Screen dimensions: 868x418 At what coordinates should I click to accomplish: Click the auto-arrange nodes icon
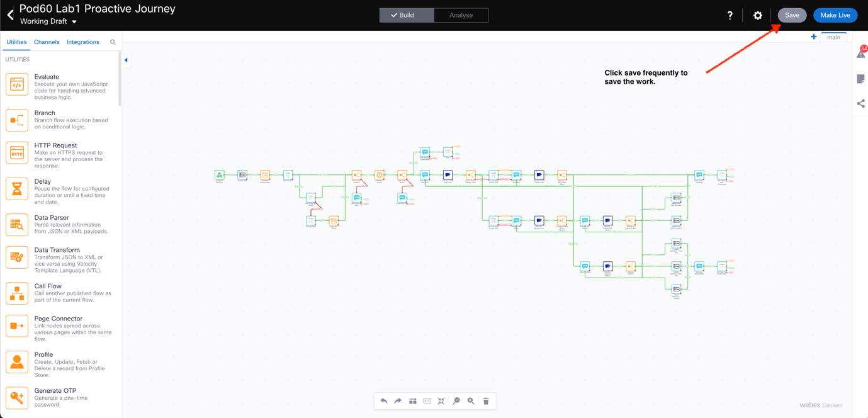coord(413,401)
